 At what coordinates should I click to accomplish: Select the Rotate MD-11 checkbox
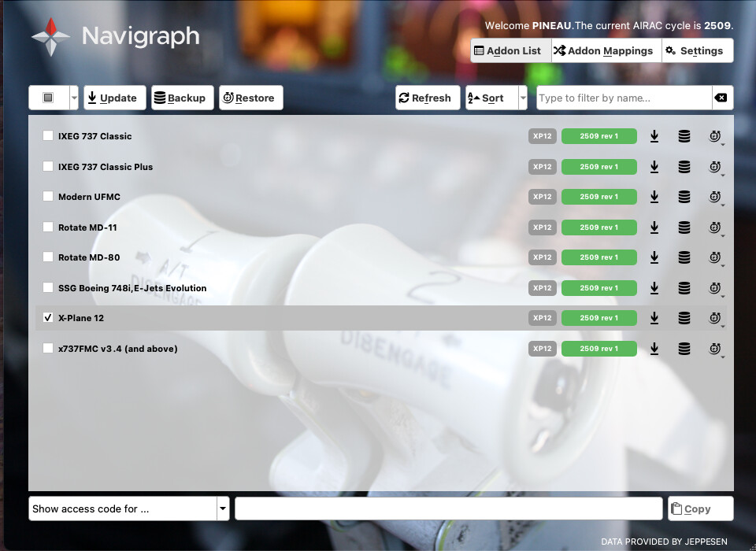[48, 227]
